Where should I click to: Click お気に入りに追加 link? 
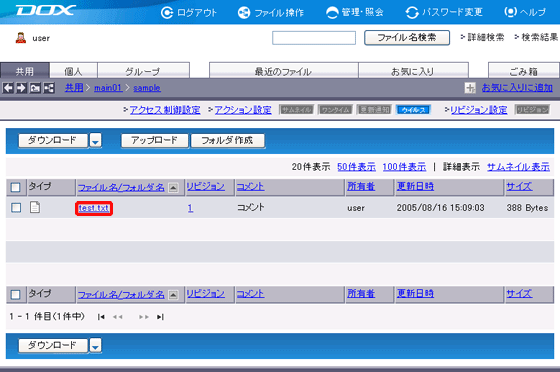point(517,88)
